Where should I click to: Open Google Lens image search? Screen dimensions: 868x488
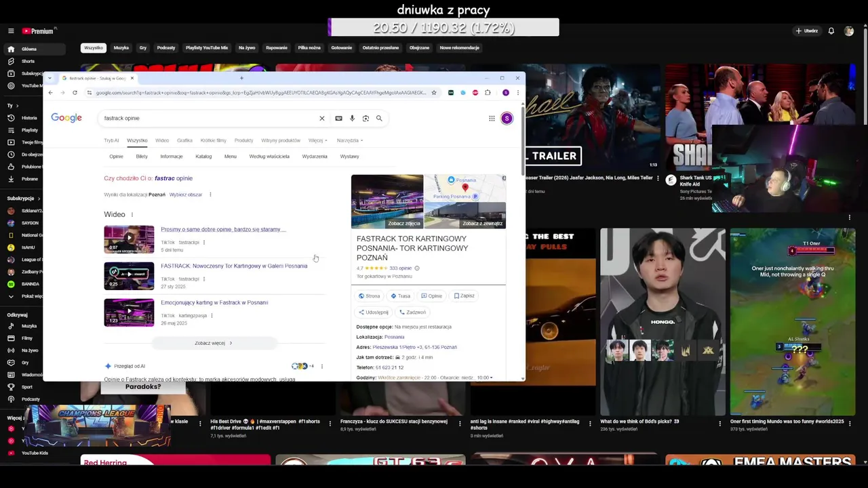366,118
